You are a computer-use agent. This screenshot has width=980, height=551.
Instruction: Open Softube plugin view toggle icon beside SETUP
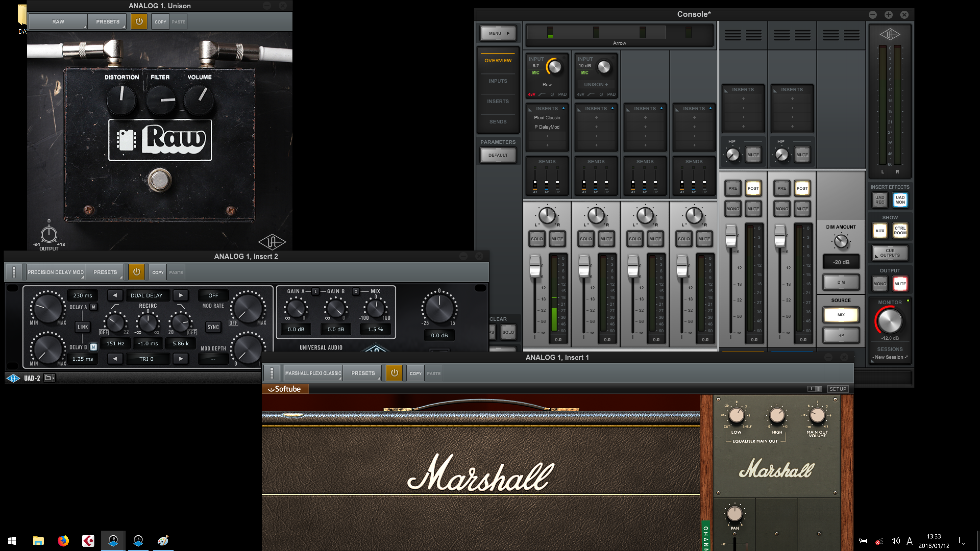pos(815,389)
